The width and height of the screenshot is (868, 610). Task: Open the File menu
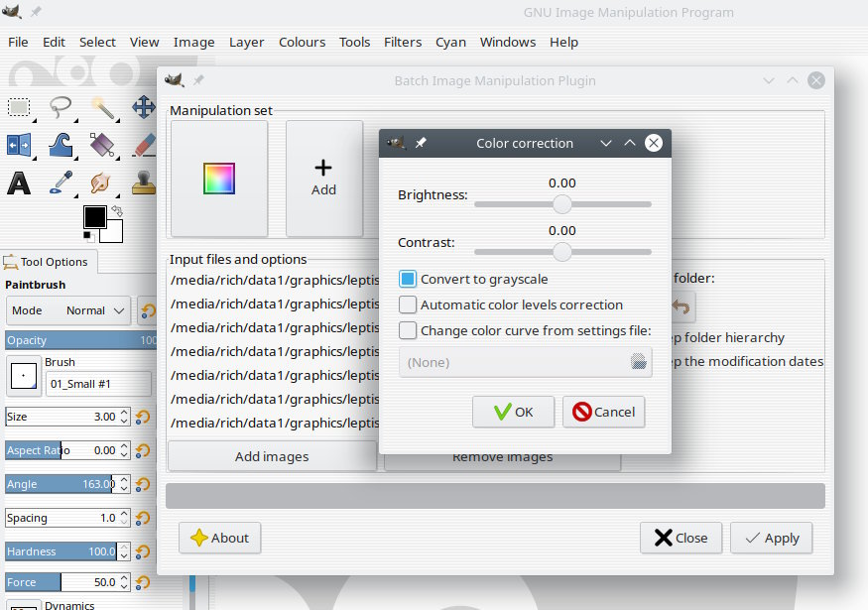pos(18,42)
